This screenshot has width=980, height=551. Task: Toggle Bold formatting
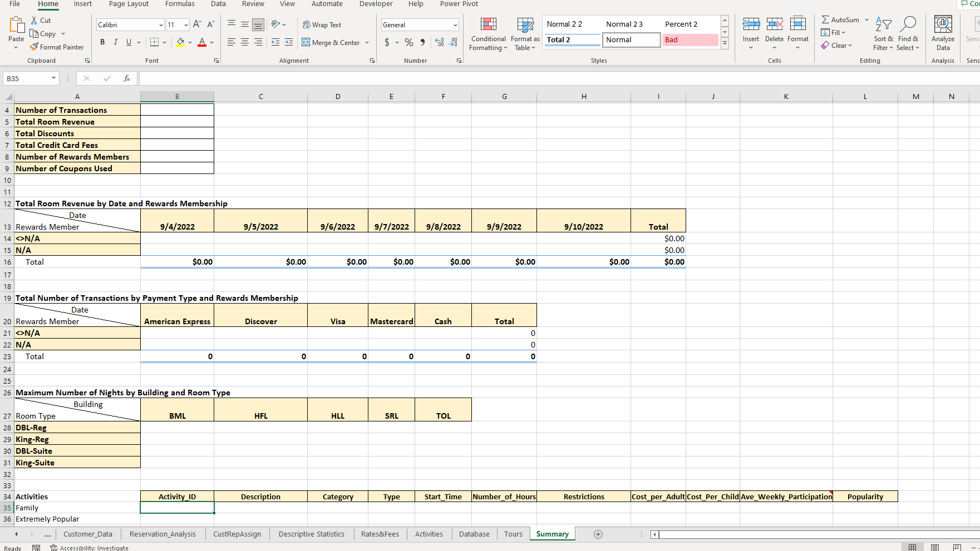tap(102, 42)
